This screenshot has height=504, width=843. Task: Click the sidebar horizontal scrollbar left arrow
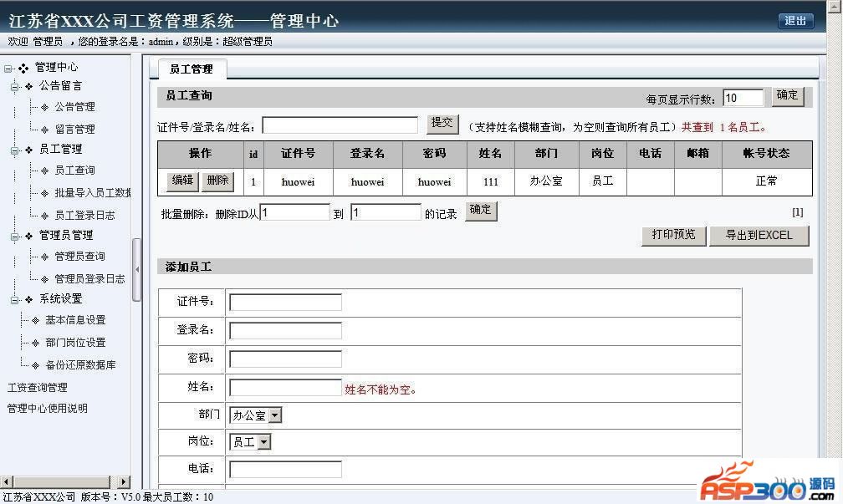7,482
